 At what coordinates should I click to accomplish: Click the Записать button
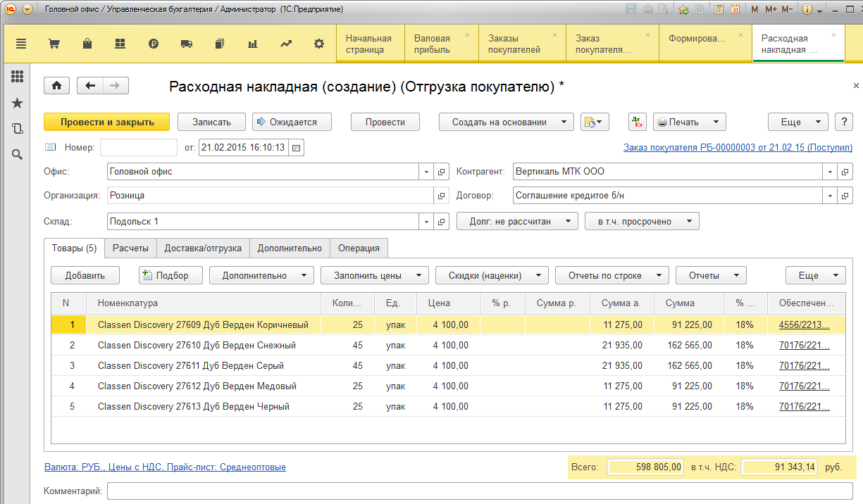[x=211, y=122]
